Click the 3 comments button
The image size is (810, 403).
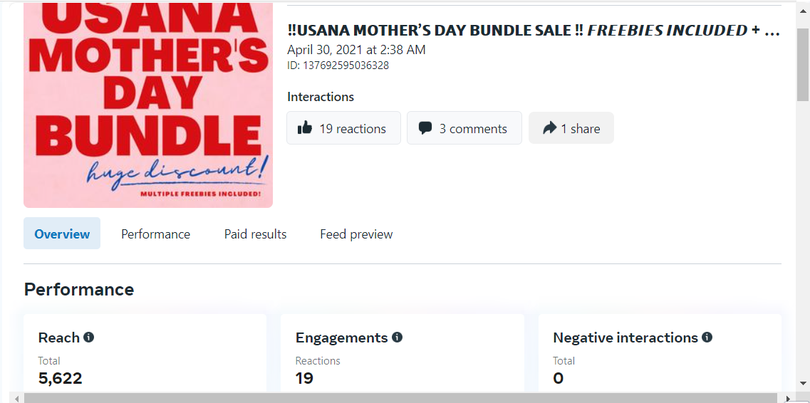(464, 128)
